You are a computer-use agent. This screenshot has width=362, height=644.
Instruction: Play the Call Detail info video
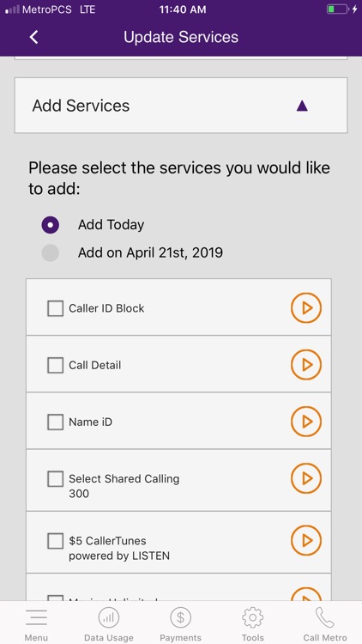[x=306, y=365]
